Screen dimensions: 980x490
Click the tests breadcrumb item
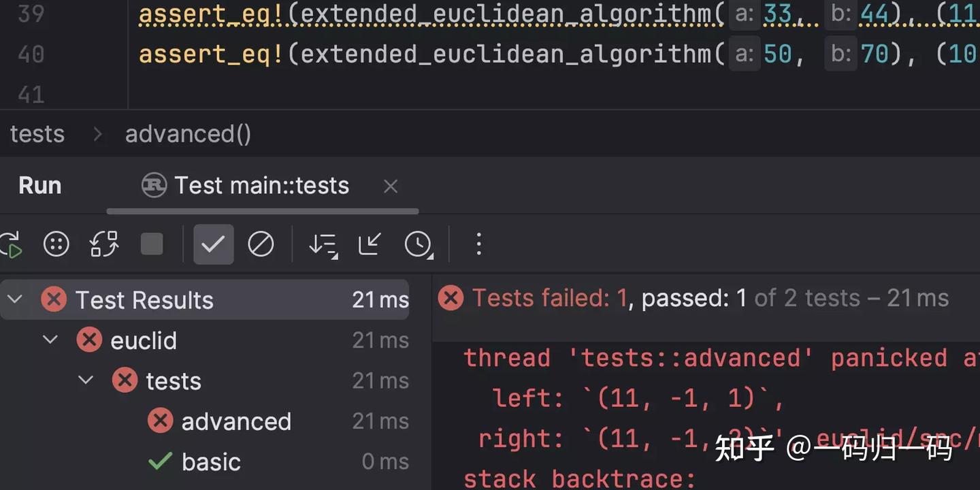pos(37,134)
